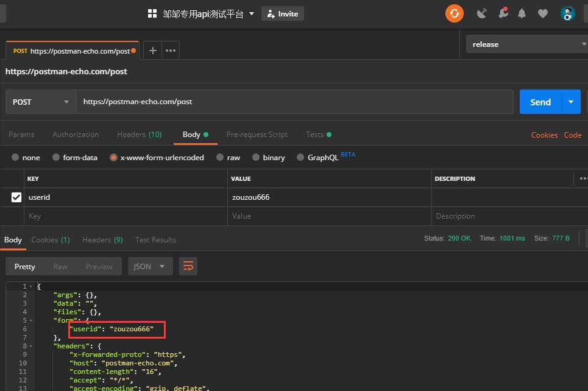Viewport: 588px width, 391px height.
Task: Click the "host": "postman-echo.com" line
Action: 123,363
